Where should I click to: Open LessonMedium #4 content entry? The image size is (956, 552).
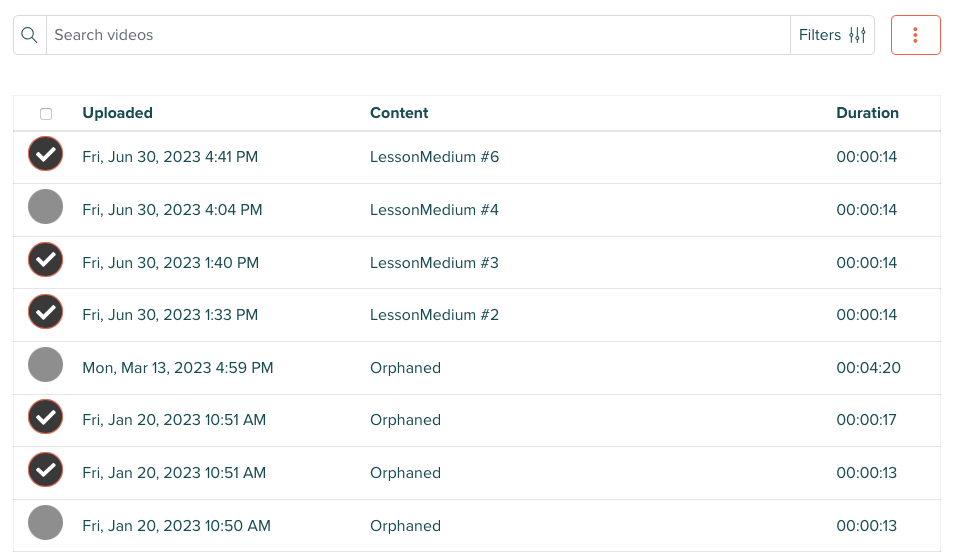(434, 210)
